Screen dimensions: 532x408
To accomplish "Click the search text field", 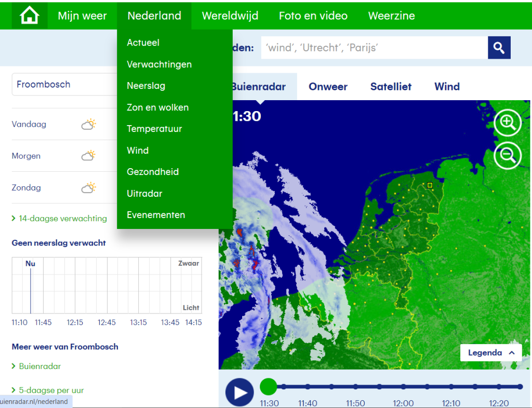I will [x=374, y=48].
